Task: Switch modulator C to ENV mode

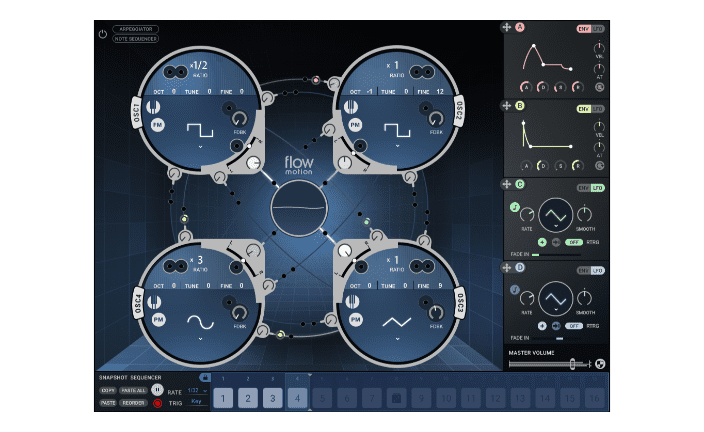Action: (584, 188)
